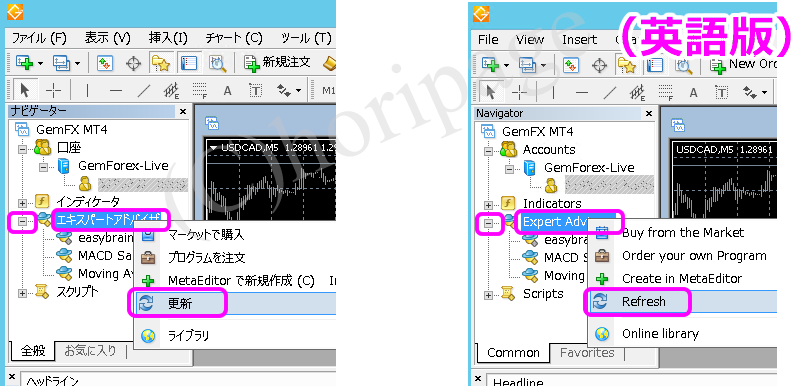Choose the trendline drawing tool in English toolbar
The image size is (800, 386).
tap(610, 93)
